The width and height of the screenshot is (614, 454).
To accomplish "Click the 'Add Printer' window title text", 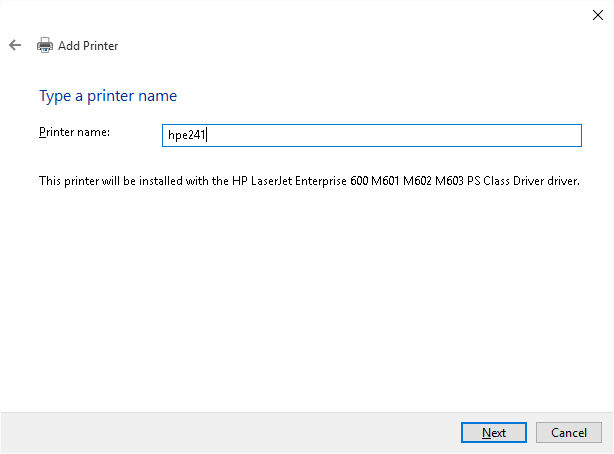I will click(88, 45).
